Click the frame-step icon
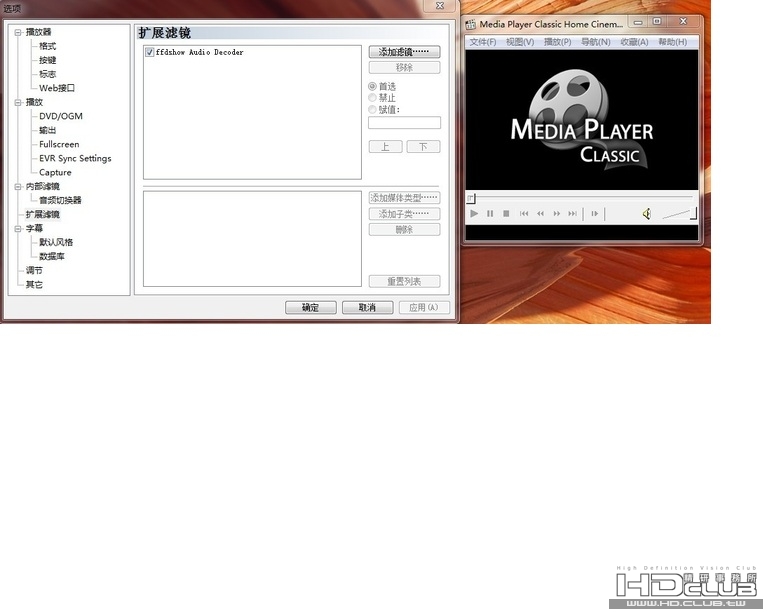 click(595, 213)
